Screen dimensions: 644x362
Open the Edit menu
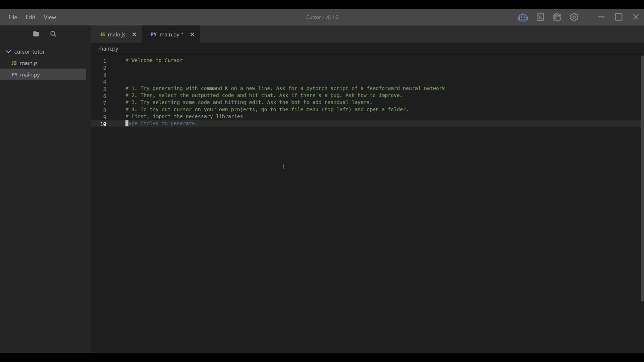click(x=31, y=17)
